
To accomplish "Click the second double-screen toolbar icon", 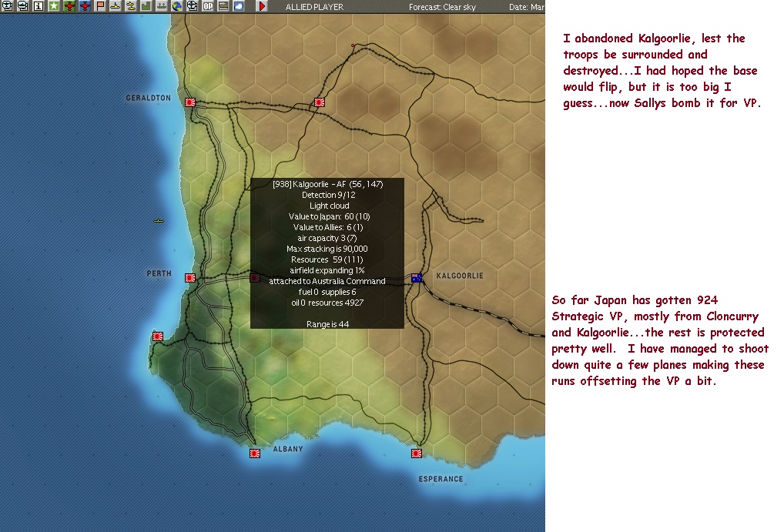I will [23, 6].
